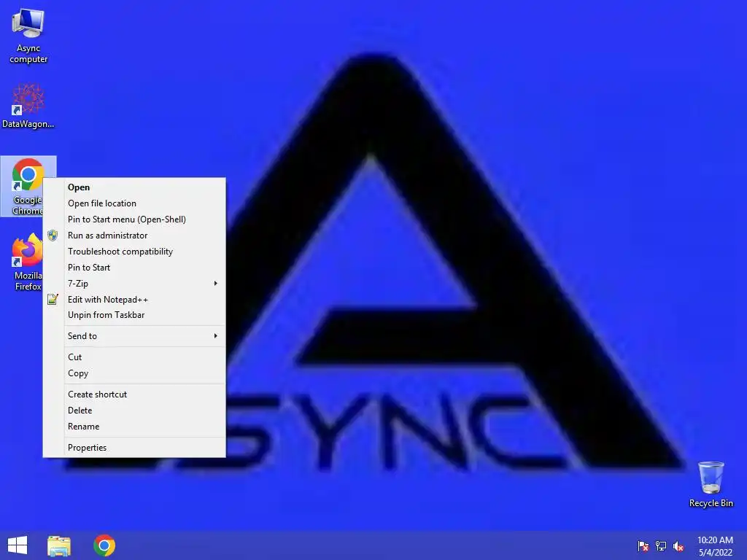Image resolution: width=747 pixels, height=560 pixels.
Task: Select Unpin from Taskbar
Action: coord(134,315)
